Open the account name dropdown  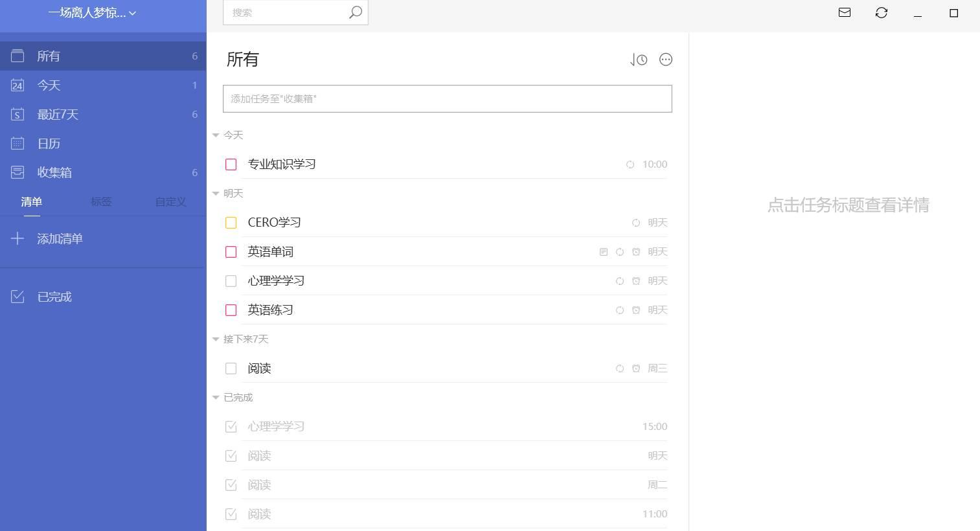tap(92, 13)
